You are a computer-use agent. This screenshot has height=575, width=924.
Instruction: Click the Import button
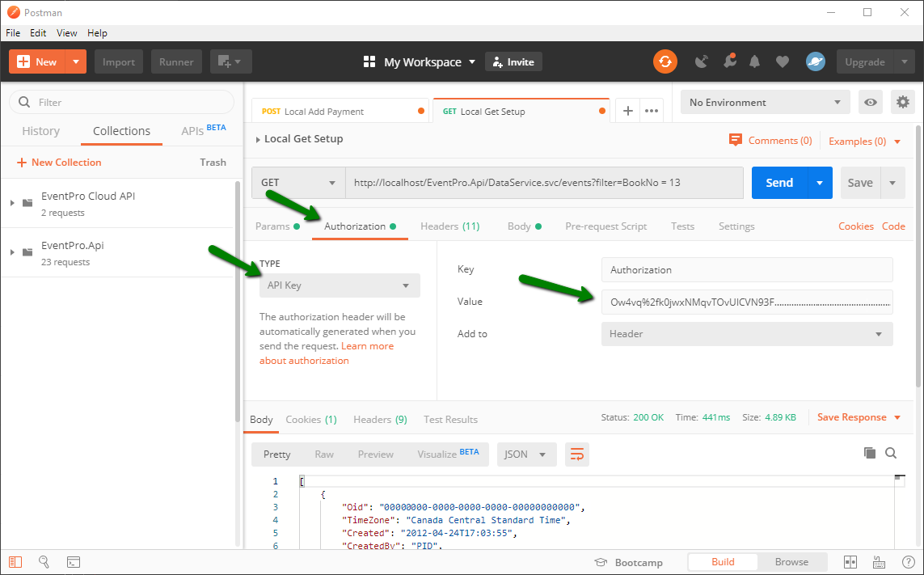(x=119, y=61)
